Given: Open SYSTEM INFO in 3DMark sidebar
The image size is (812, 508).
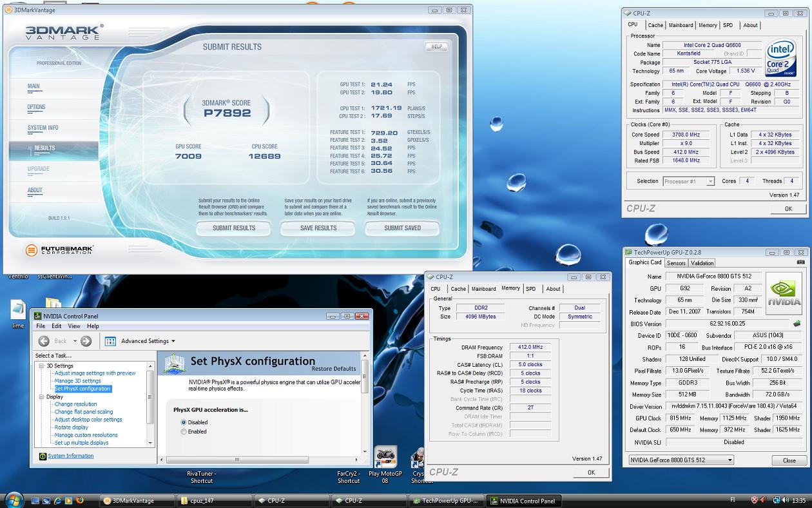Looking at the screenshot, I should coord(43,128).
